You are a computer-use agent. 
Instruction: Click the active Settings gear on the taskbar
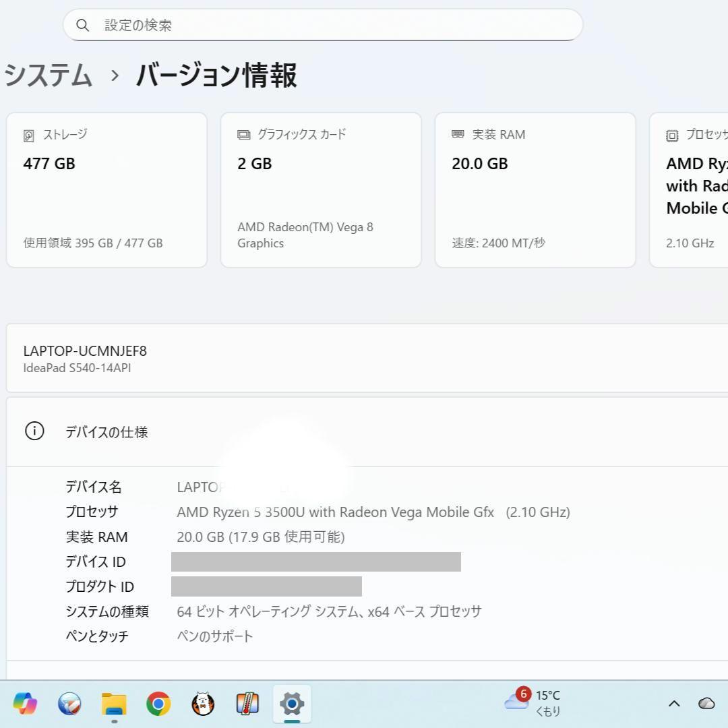point(291,703)
